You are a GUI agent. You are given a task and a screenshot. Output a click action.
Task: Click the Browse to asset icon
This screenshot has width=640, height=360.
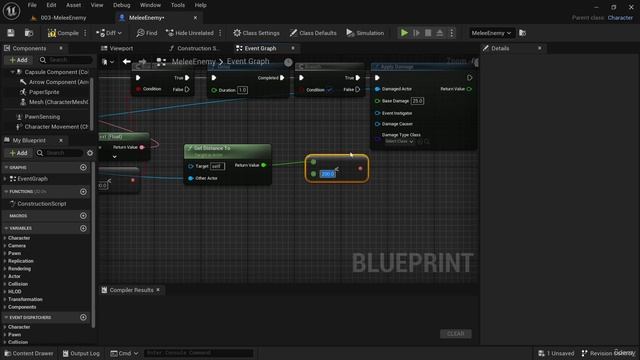pyautogui.click(x=29, y=33)
